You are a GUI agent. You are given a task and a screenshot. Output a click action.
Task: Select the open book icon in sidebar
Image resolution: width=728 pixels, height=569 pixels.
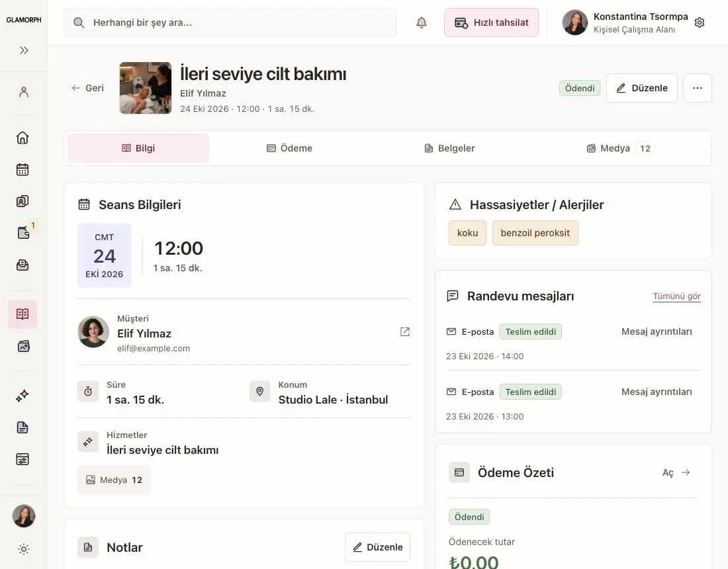coord(23,314)
